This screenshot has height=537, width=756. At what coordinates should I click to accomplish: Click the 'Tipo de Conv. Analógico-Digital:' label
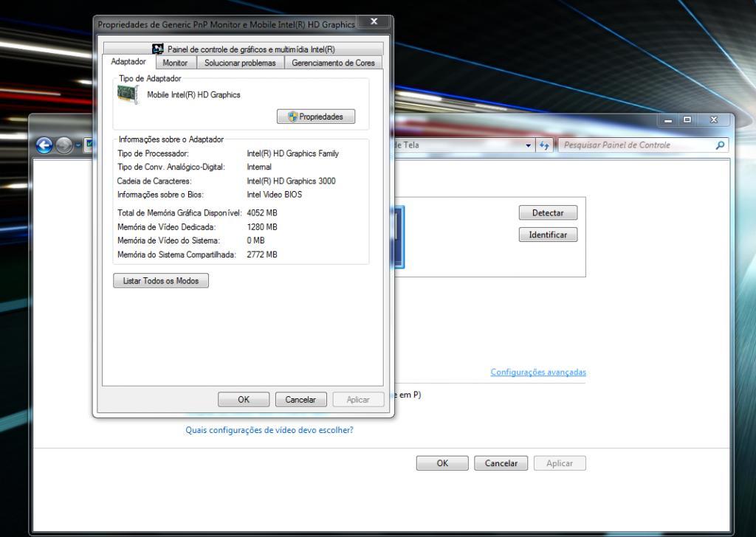coord(171,167)
